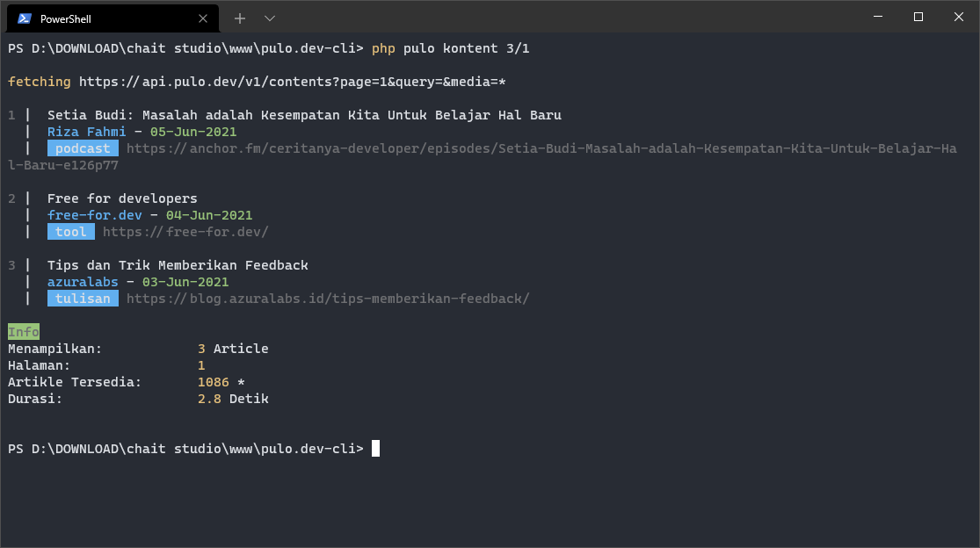Click the 1086 articles value
The image size is (980, 548).
click(213, 382)
